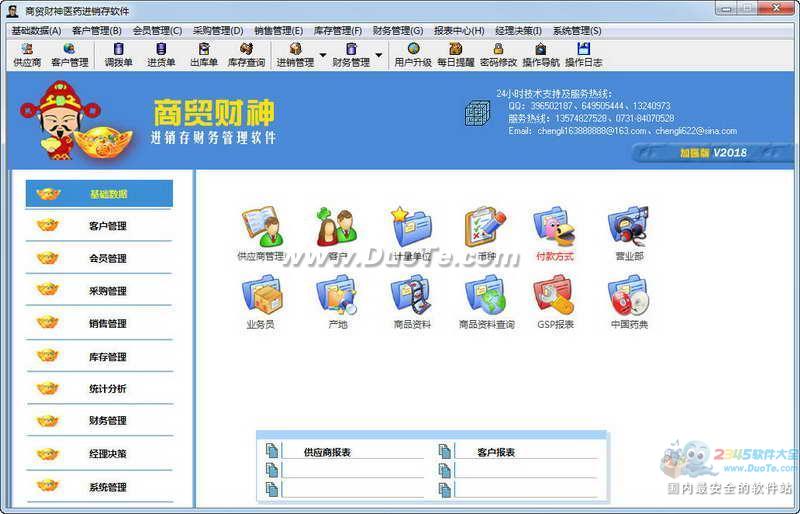Open 供应商 toolbar icon
Image resolution: width=800 pixels, height=514 pixels.
point(27,55)
